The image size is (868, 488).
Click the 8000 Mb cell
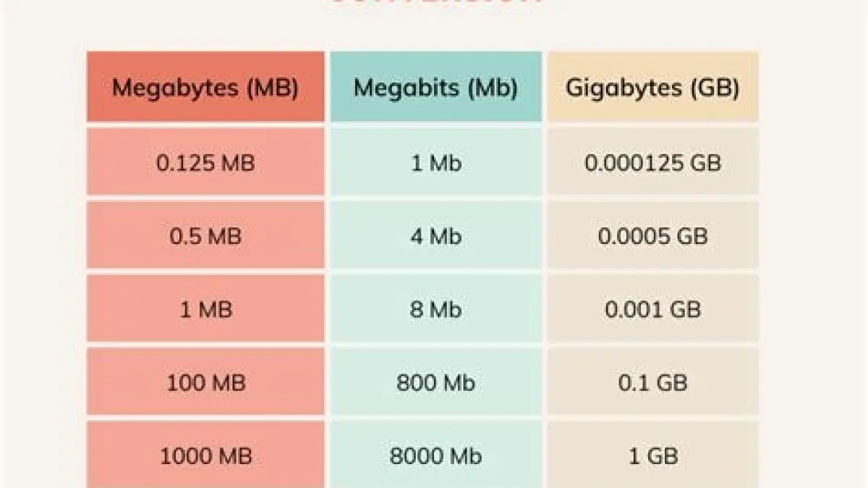(435, 456)
